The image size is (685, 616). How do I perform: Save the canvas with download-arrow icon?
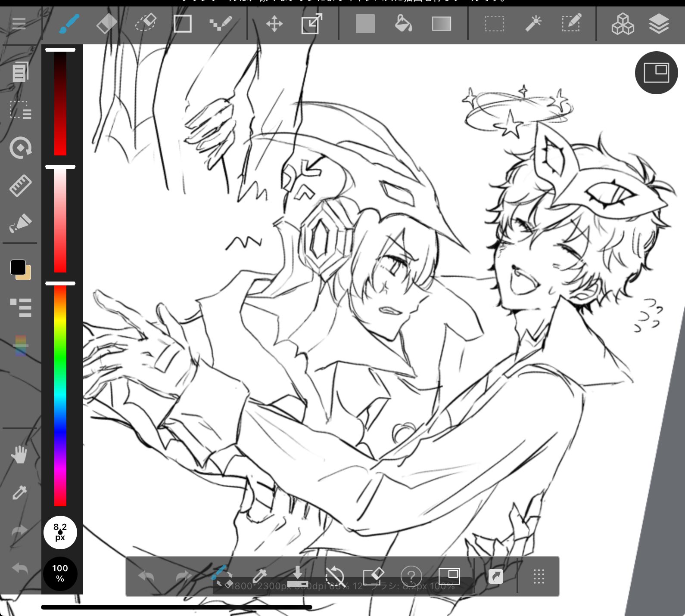point(297,576)
